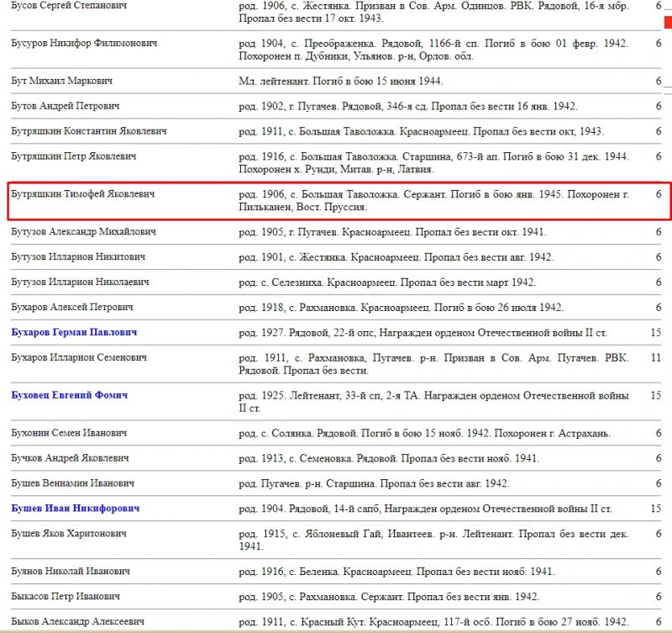Click description of Бусов Сергей Степанович, born 1906 Жестянка
This screenshot has width=672, height=633.
click(x=433, y=12)
